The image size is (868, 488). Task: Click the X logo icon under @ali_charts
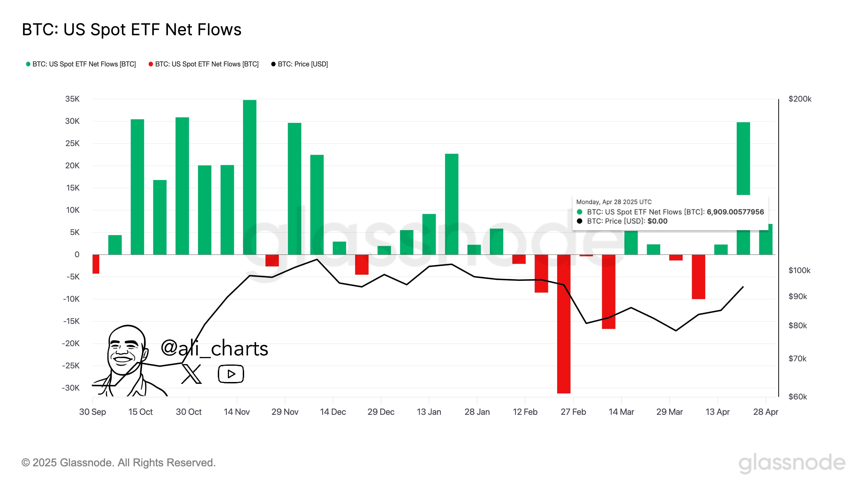pyautogui.click(x=192, y=374)
